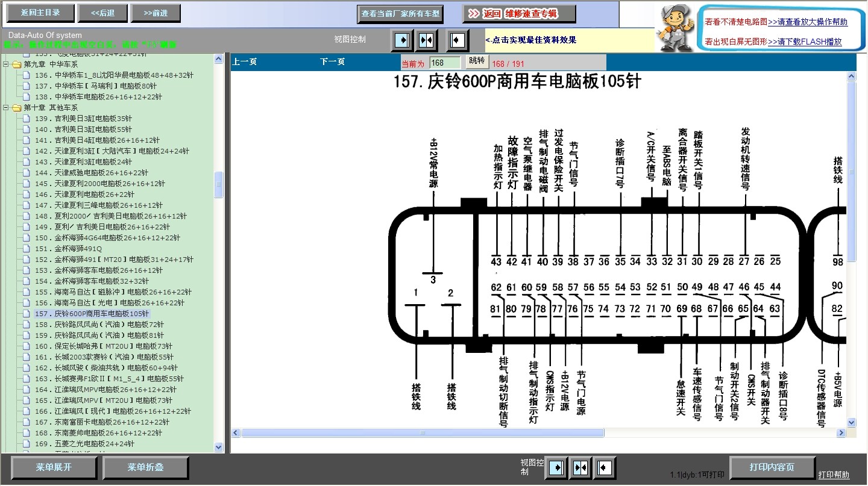Open the >>请查看放大操作帮助 link
Screen dimensions: 868x486
[808, 22]
